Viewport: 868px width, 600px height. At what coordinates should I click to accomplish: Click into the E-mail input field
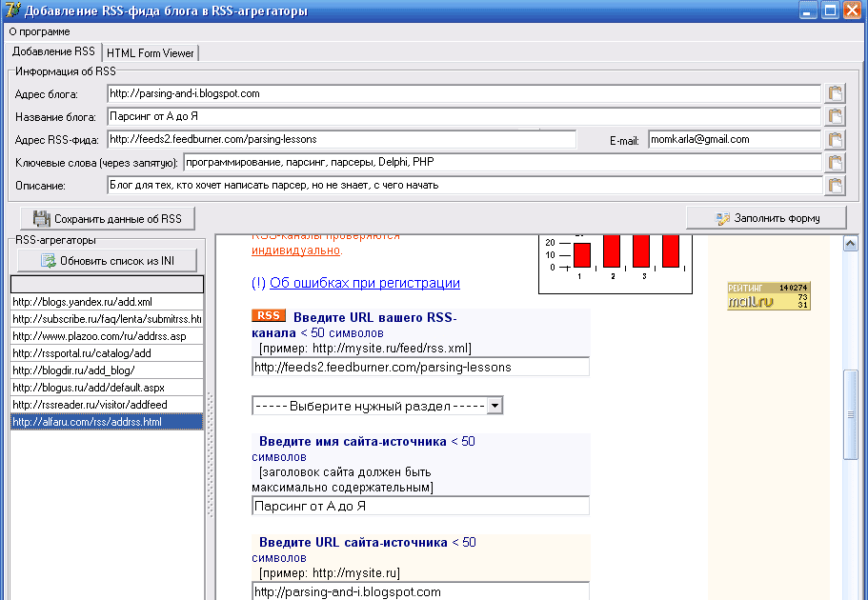(x=734, y=139)
